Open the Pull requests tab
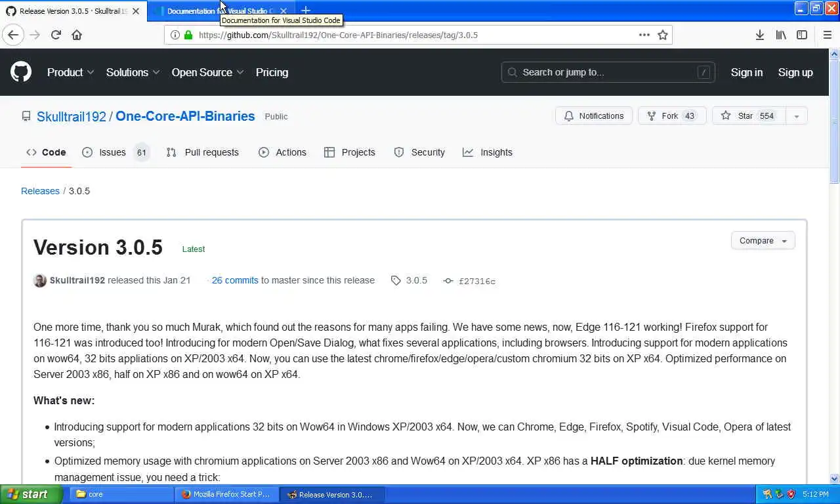Image resolution: width=840 pixels, height=504 pixels. pyautogui.click(x=203, y=152)
